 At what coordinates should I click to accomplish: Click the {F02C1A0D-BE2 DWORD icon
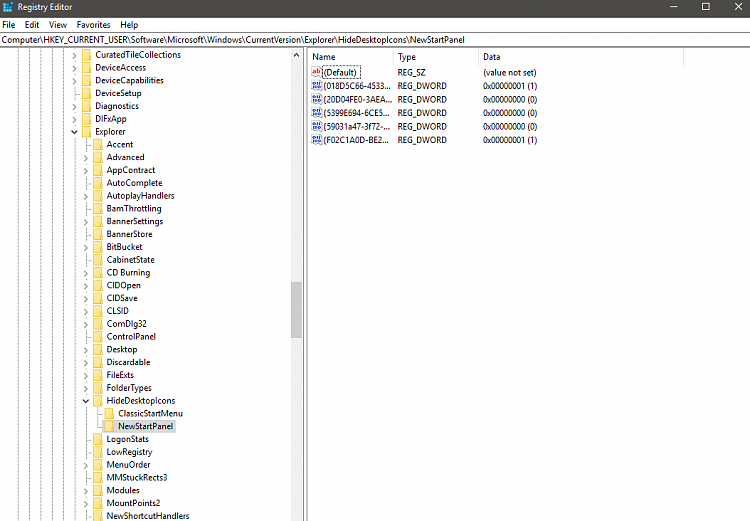pyautogui.click(x=316, y=140)
